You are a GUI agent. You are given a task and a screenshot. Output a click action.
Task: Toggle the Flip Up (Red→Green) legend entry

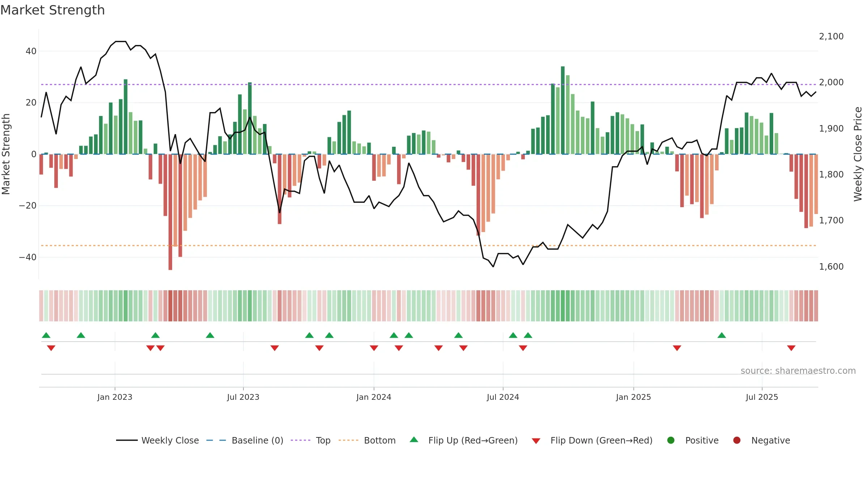(x=464, y=440)
